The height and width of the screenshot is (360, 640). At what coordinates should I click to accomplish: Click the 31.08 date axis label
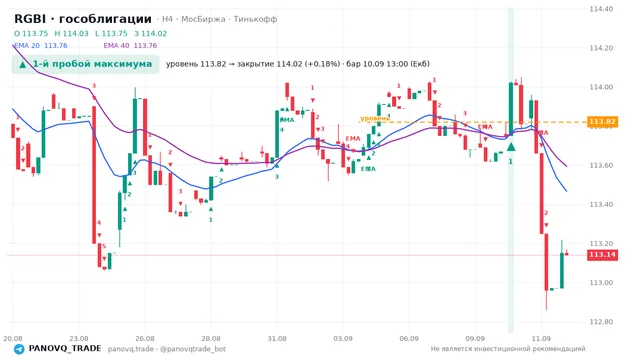click(x=277, y=338)
